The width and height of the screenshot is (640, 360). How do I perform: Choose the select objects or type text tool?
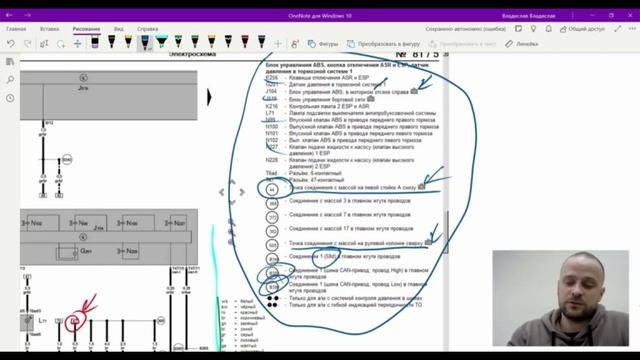click(44, 44)
